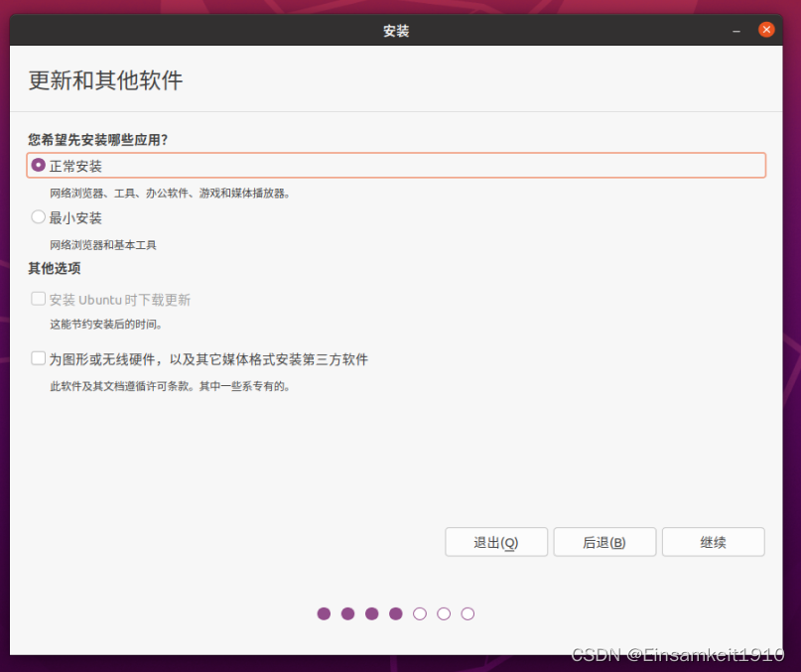Click the 您希望先安装哪些应用? question text
The height and width of the screenshot is (672, 801).
(98, 140)
